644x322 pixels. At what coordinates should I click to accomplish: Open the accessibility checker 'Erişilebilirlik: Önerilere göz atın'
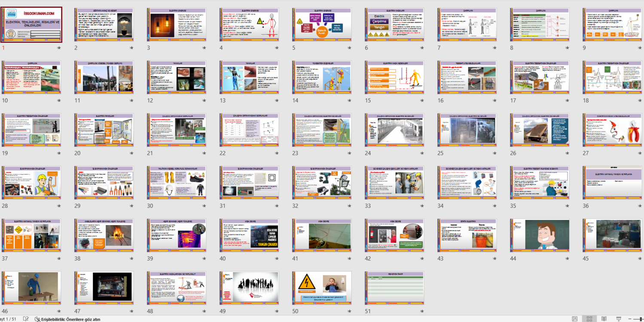pos(67,319)
